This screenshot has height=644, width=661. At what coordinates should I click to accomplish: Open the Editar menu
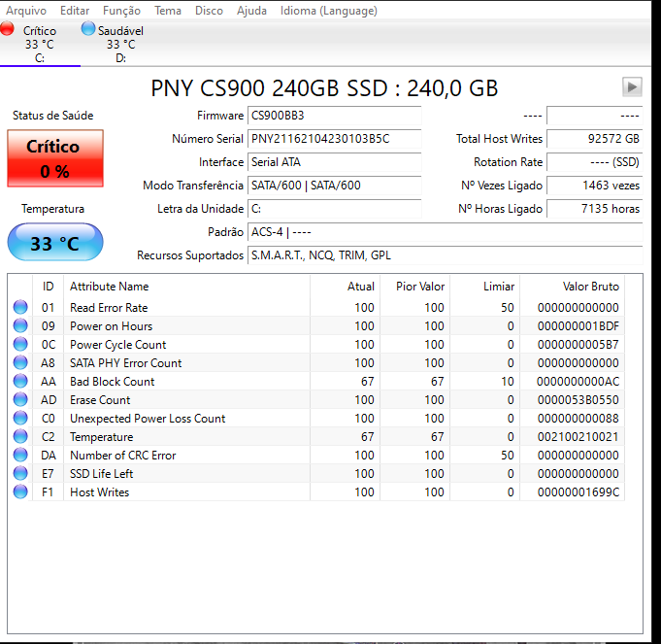tap(75, 11)
